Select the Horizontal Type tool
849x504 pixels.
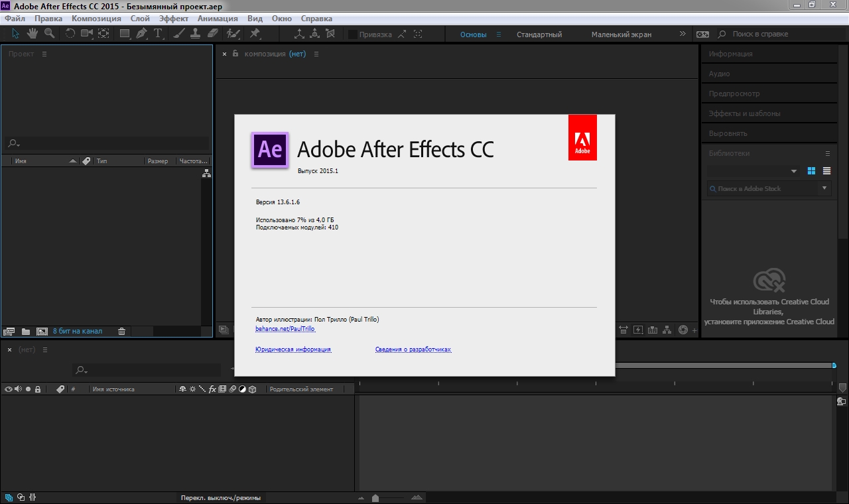coord(158,34)
